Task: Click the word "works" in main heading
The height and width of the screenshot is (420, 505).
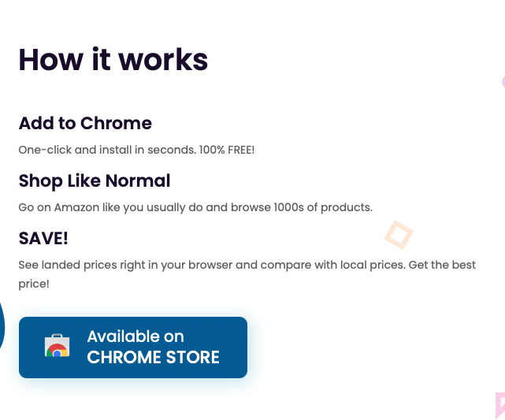Action: (164, 60)
